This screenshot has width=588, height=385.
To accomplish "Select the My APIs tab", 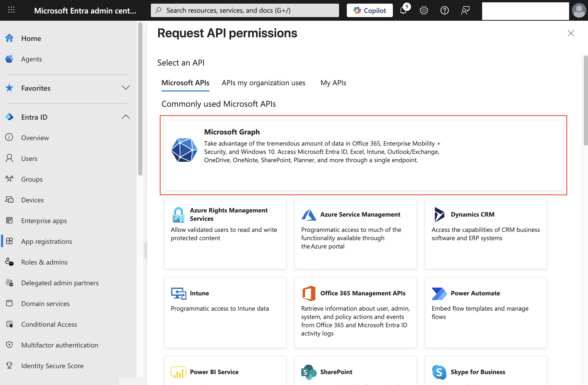I will point(333,83).
